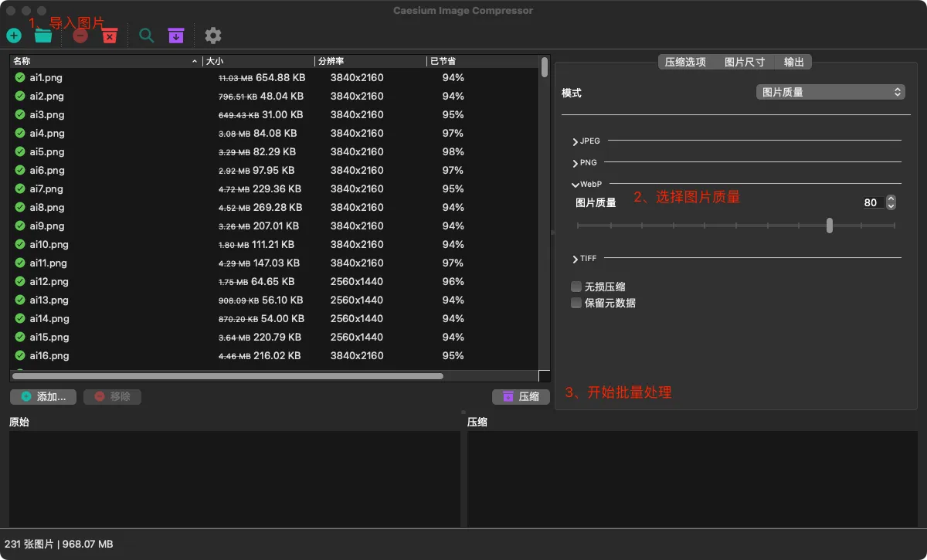Select the ai2.png row
This screenshot has height=560, width=927.
pos(274,97)
